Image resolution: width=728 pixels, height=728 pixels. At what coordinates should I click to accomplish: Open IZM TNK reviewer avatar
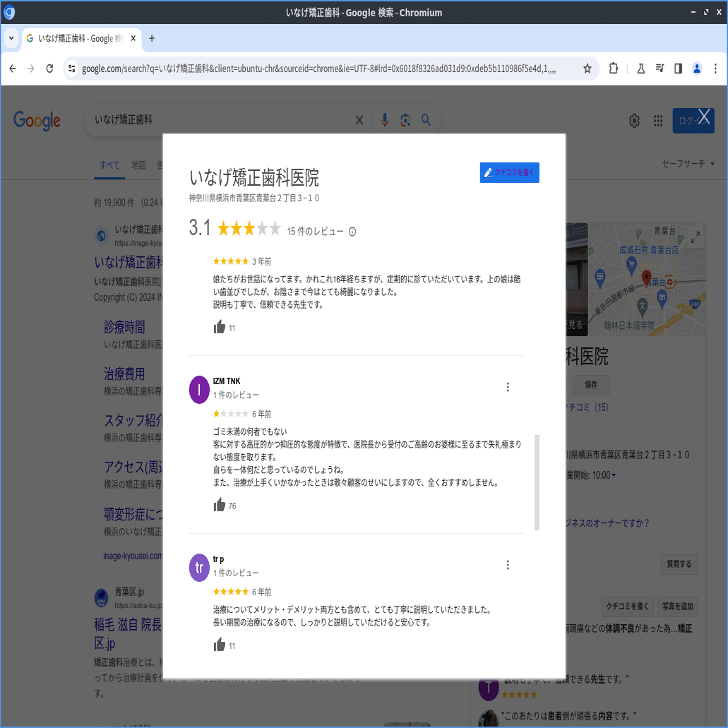[199, 390]
